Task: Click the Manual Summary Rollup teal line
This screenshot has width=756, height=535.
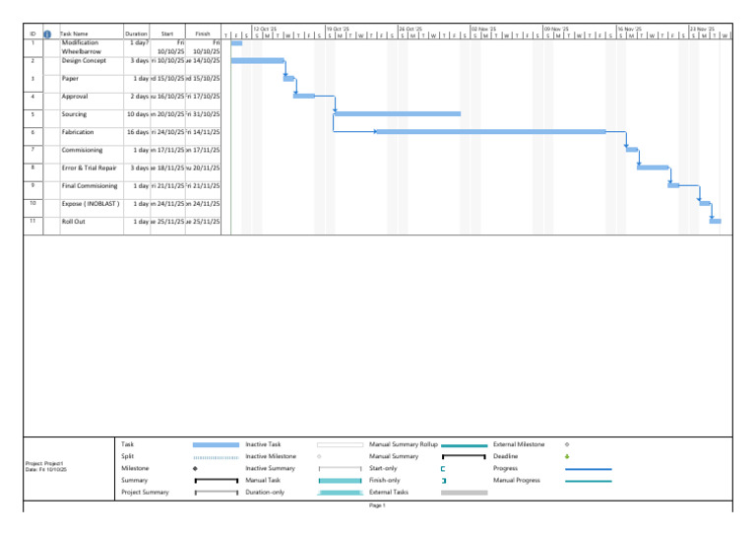Action: pos(465,445)
